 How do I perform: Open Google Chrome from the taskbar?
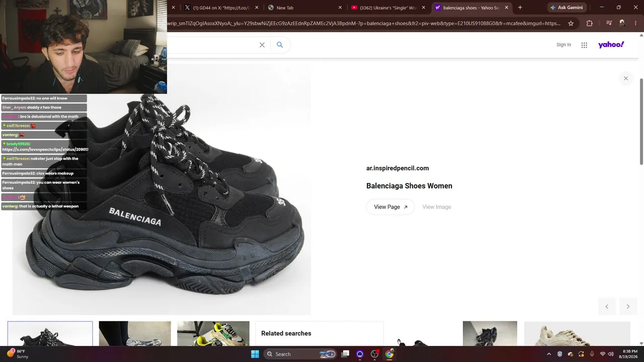click(389, 354)
